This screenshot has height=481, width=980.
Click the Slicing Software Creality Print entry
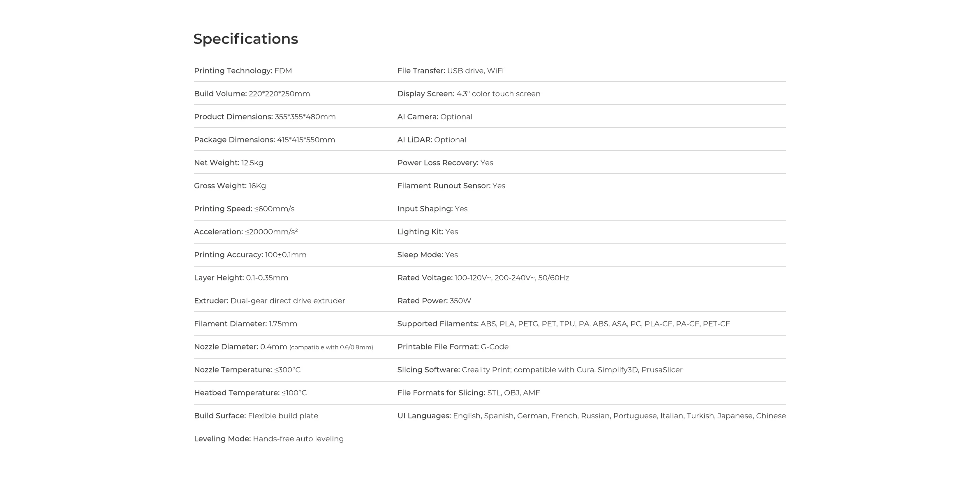click(540, 370)
